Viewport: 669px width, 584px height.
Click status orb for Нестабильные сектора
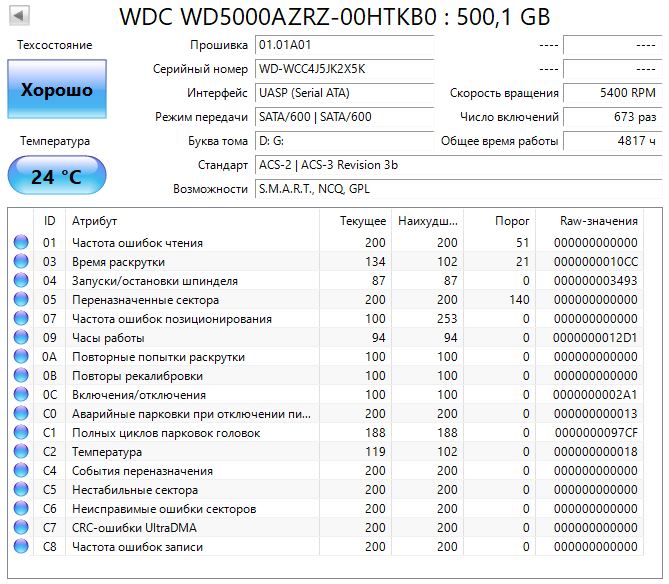(x=21, y=489)
